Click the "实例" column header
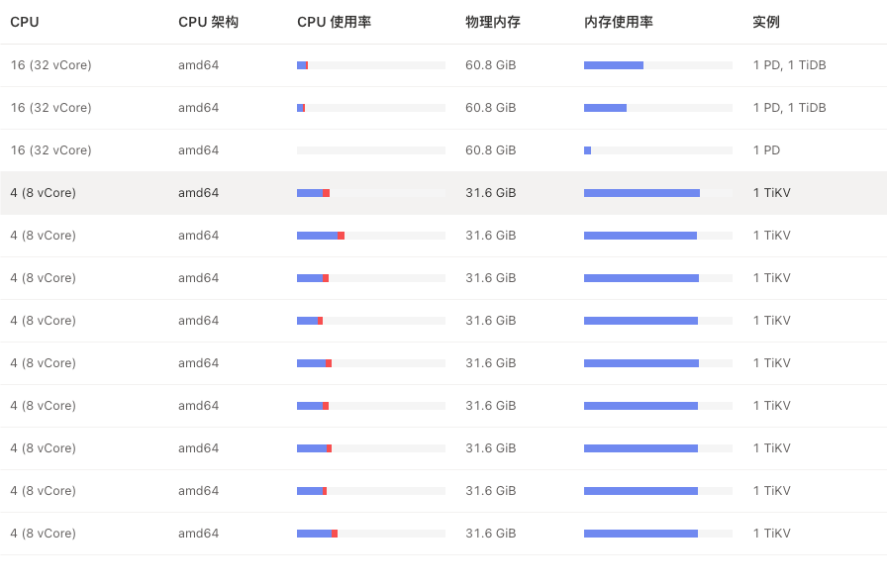The width and height of the screenshot is (887, 588). pyautogui.click(x=765, y=22)
